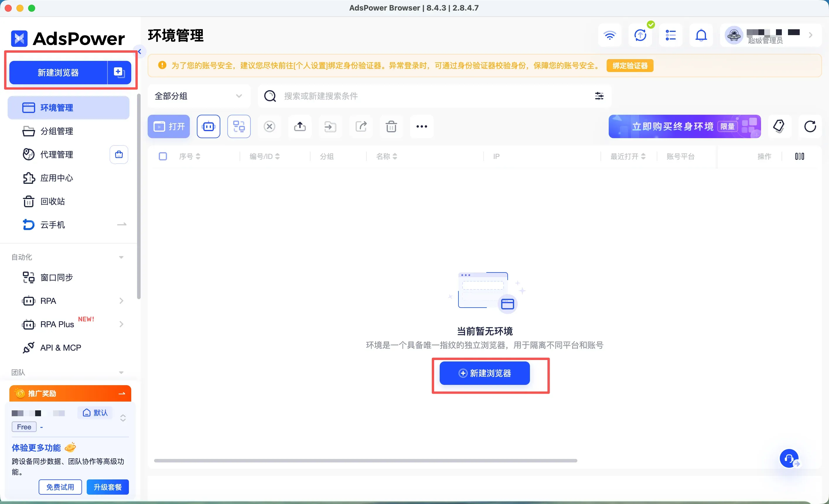
Task: Click the window sync toolbar icon
Action: coord(239,126)
